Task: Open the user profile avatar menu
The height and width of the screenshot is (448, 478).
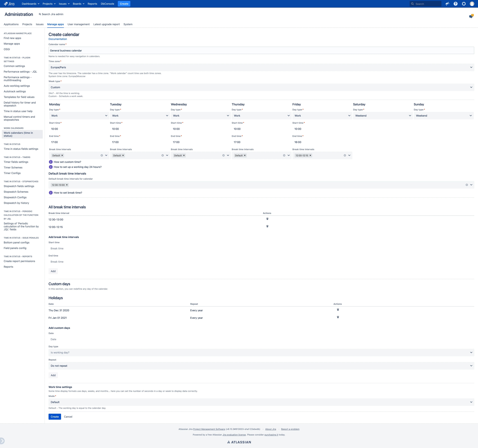Action: (472, 4)
